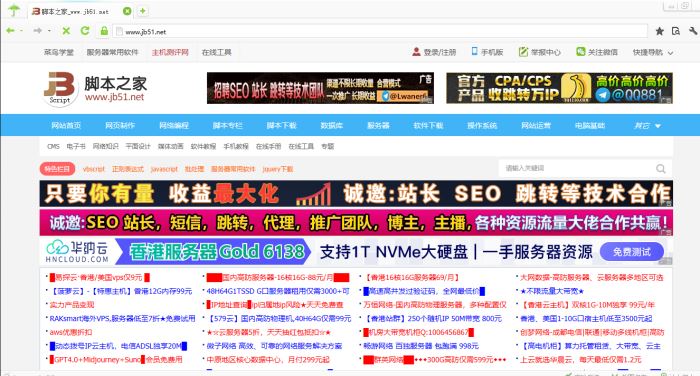Viewport: 700px width, 376px height.
Task: Open the 网页制作 nav item
Action: point(120,125)
